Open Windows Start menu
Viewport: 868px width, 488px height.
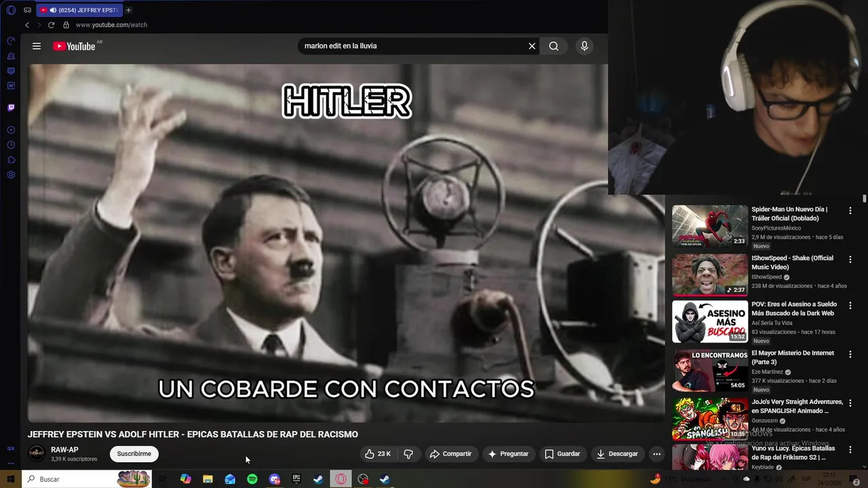point(11,479)
